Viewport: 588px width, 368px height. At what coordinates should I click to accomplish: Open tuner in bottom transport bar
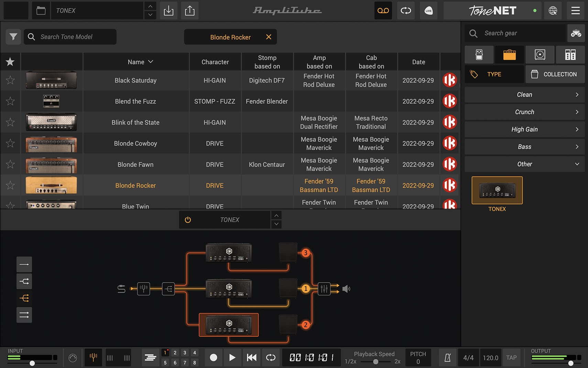tap(93, 358)
